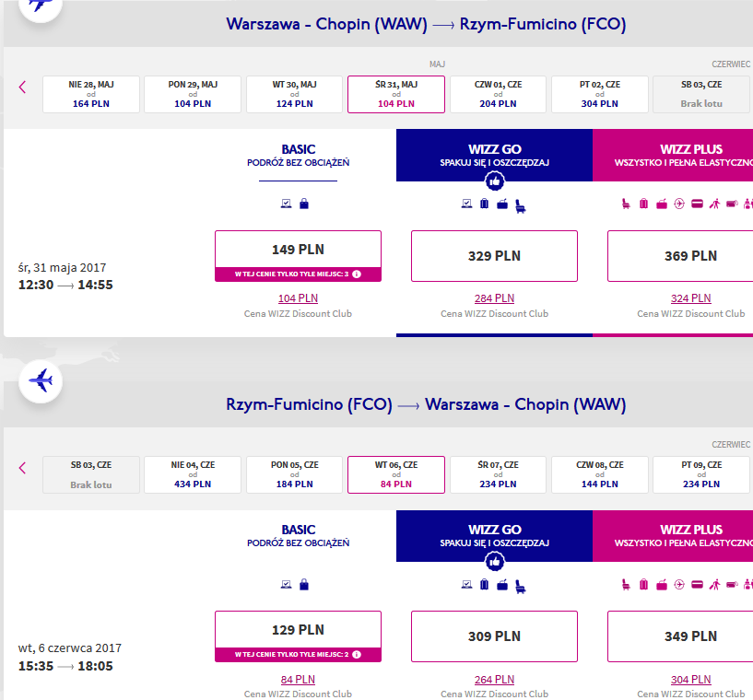Image resolution: width=753 pixels, height=700 pixels.
Task: Select PON 29, MAJ date at 104 PLN
Action: (x=193, y=94)
